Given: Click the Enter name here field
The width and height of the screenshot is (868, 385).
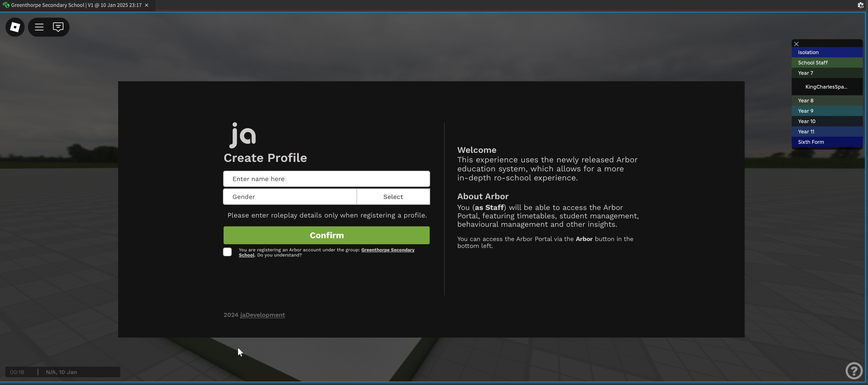Looking at the screenshot, I should point(326,179).
